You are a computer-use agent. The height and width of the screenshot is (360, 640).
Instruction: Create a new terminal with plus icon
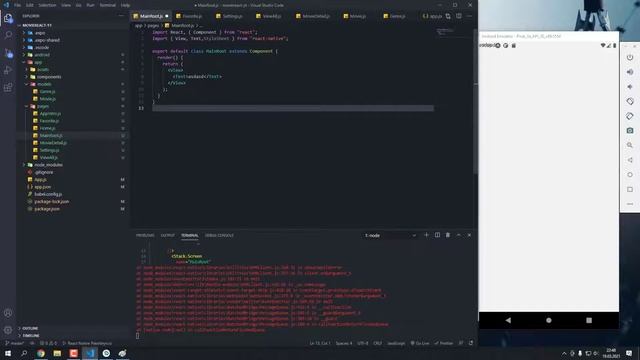click(426, 235)
